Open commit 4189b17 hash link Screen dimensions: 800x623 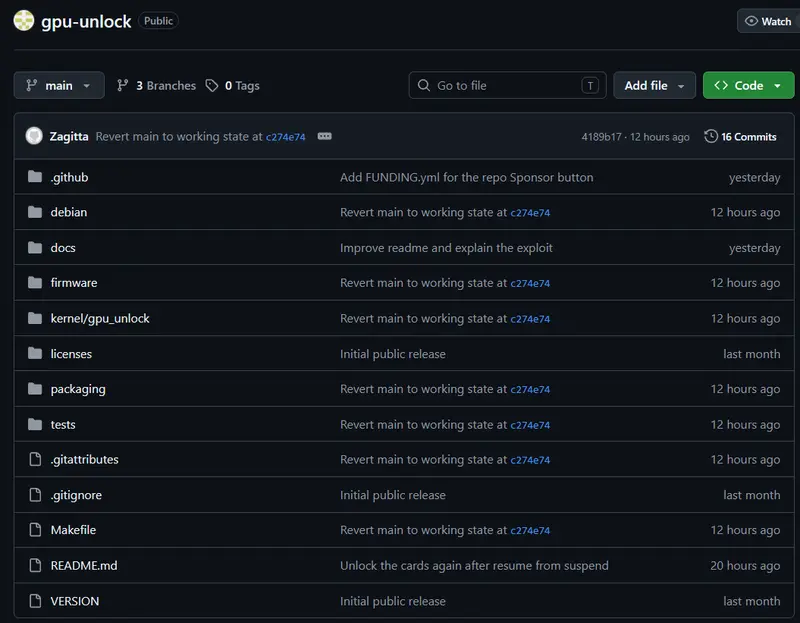602,137
